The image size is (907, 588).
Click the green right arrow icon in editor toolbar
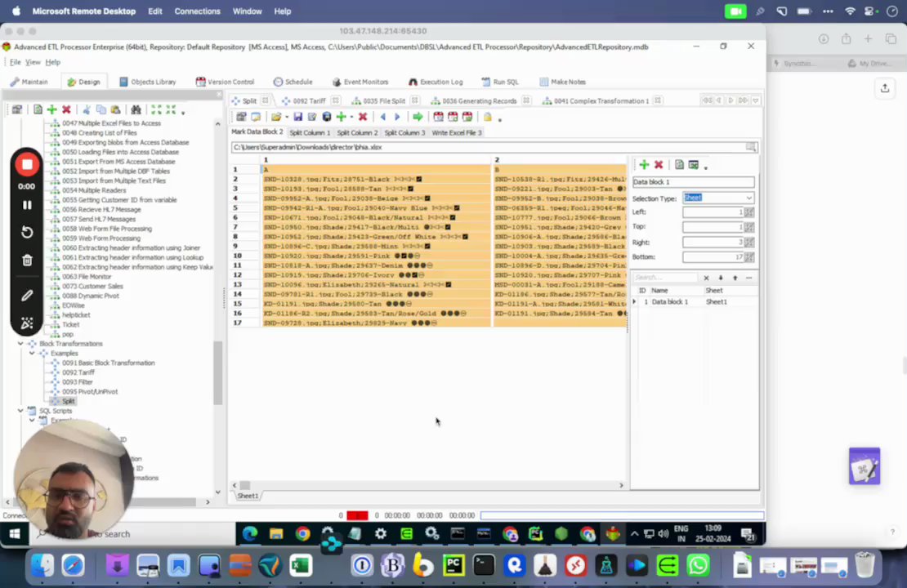click(418, 117)
